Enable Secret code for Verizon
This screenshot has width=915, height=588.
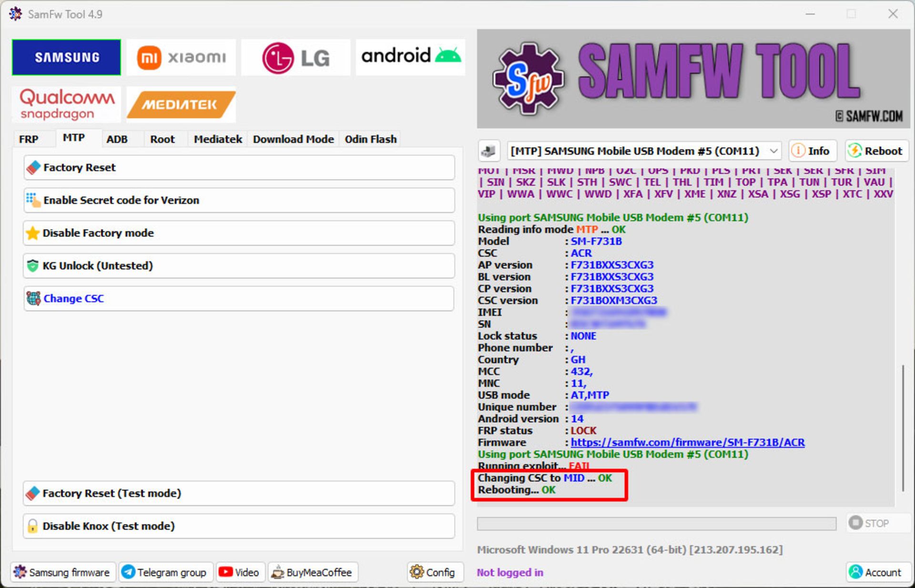pos(239,200)
